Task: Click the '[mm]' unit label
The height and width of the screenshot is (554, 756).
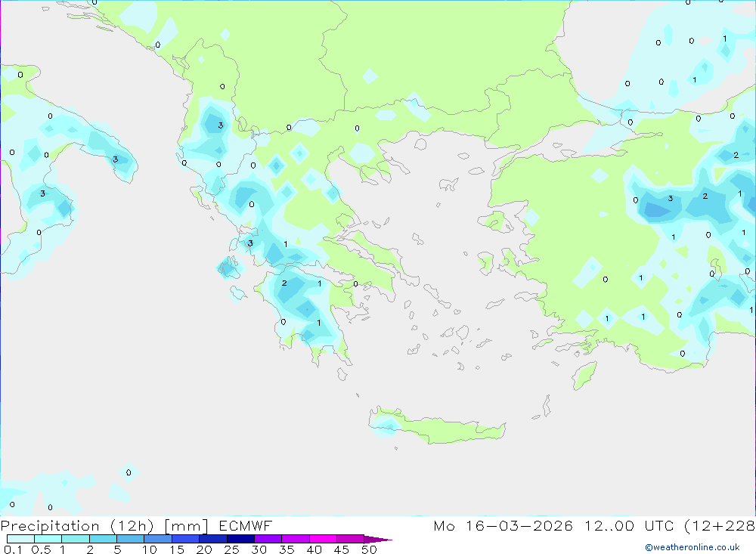Action: pyautogui.click(x=186, y=526)
